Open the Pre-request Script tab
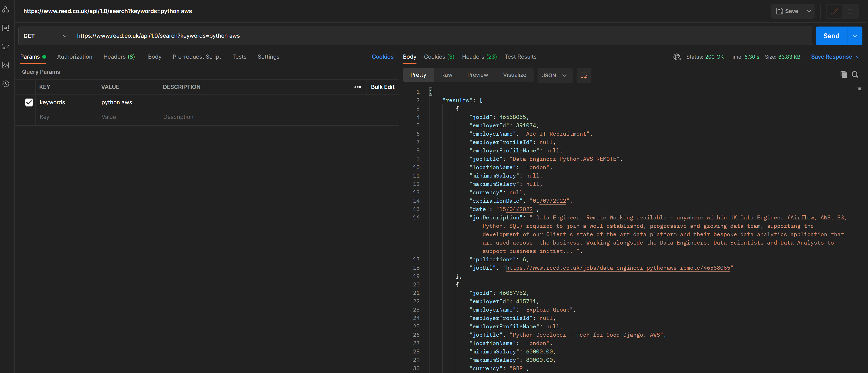Screen dimensions: 868x373 click(x=197, y=57)
